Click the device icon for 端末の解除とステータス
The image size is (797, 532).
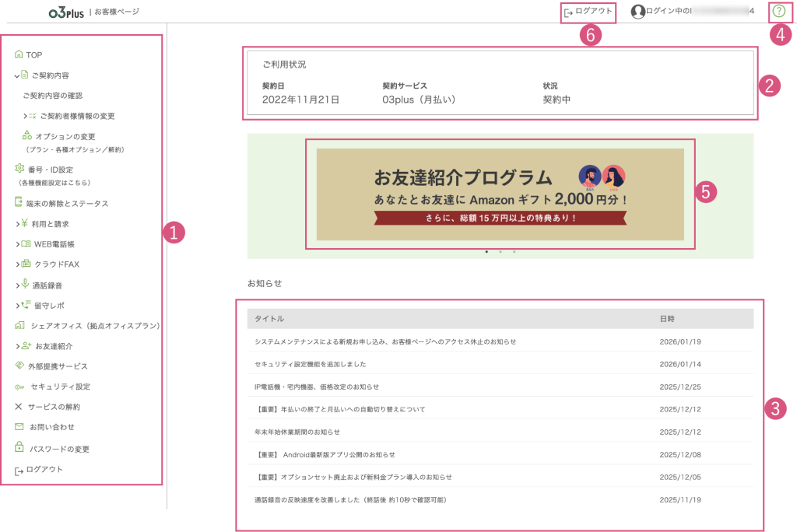pos(19,202)
